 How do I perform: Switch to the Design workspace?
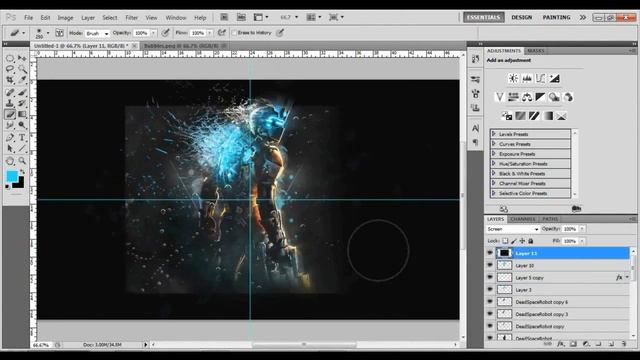pos(522,17)
